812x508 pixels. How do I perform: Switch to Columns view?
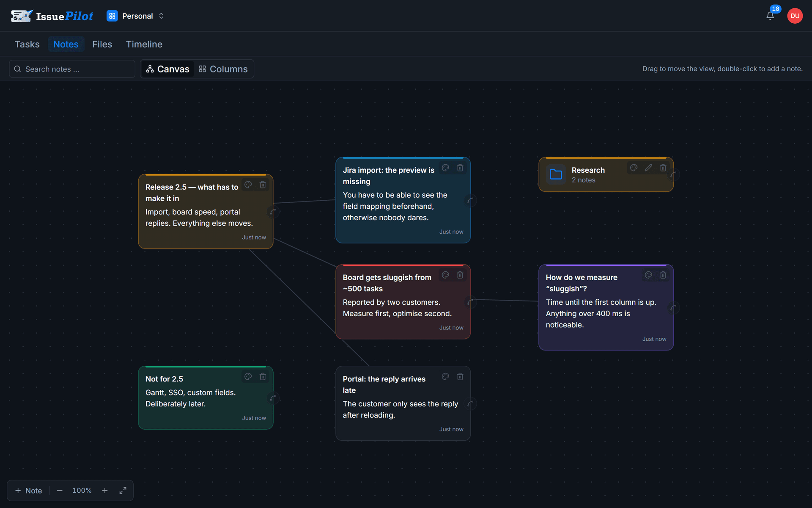pyautogui.click(x=223, y=69)
